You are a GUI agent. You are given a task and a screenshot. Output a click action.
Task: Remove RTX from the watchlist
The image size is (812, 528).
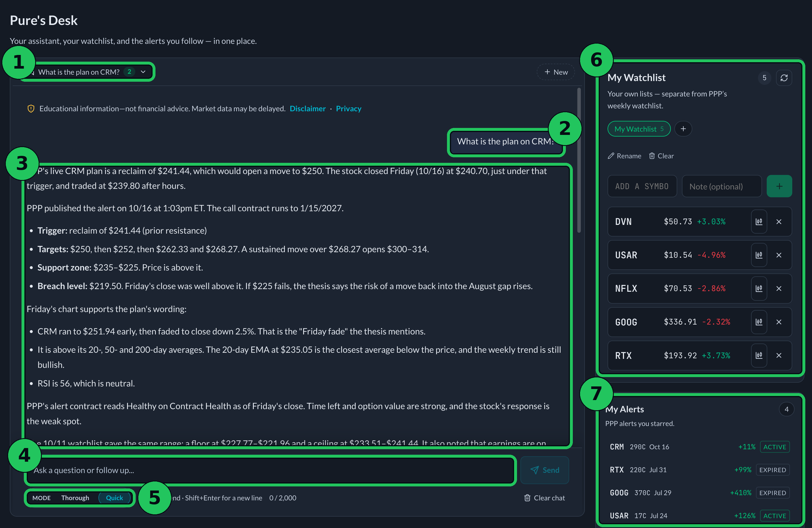point(779,355)
